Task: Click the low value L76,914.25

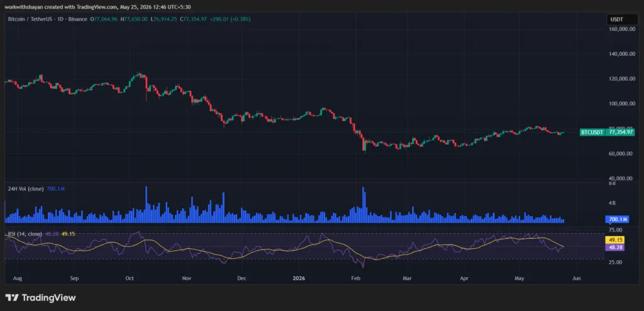Action: 164,19
